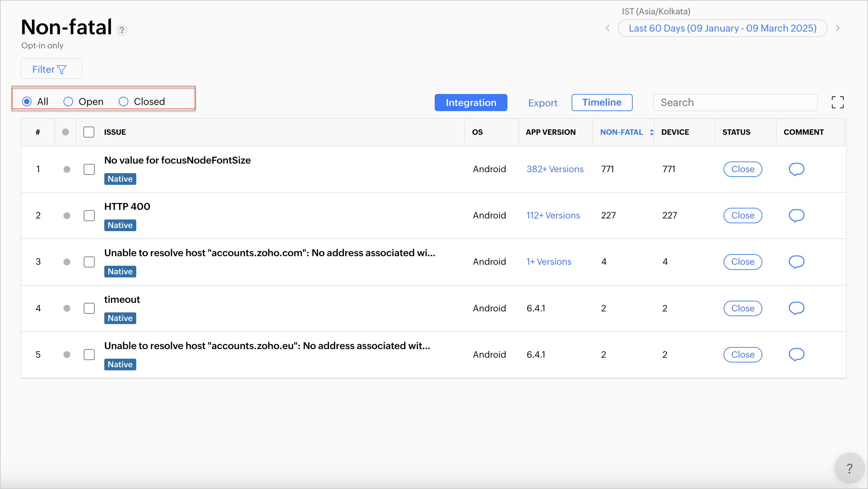Open Last 60 Days date range picker
Viewport: 868px width, 489px height.
pyautogui.click(x=722, y=28)
